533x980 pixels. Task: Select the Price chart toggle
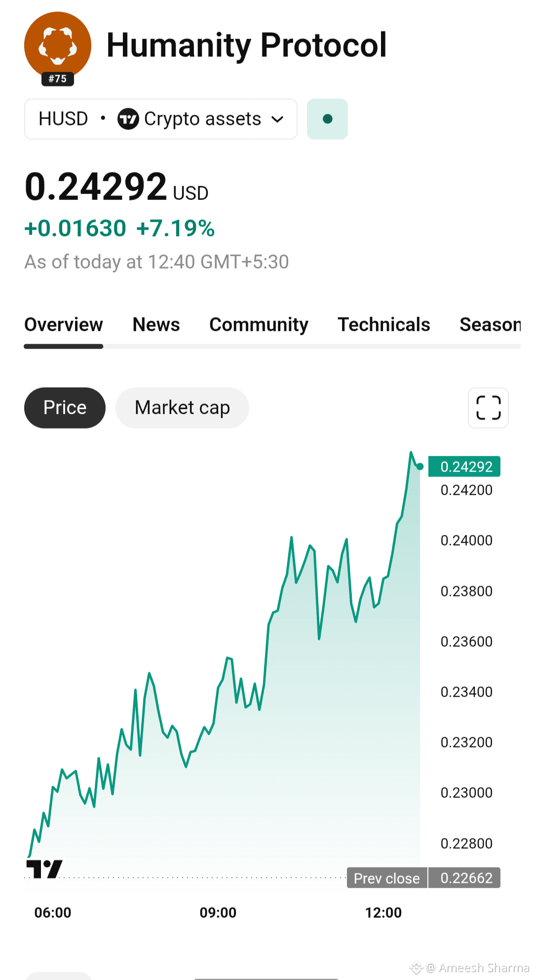point(65,408)
